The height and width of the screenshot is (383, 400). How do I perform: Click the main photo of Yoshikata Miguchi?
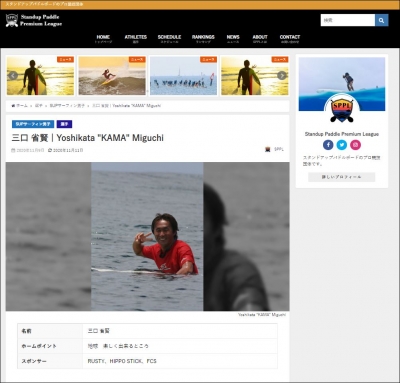click(x=147, y=237)
